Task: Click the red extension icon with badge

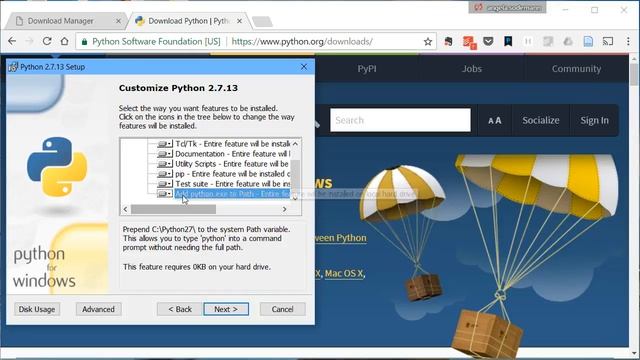Action: [x=469, y=42]
